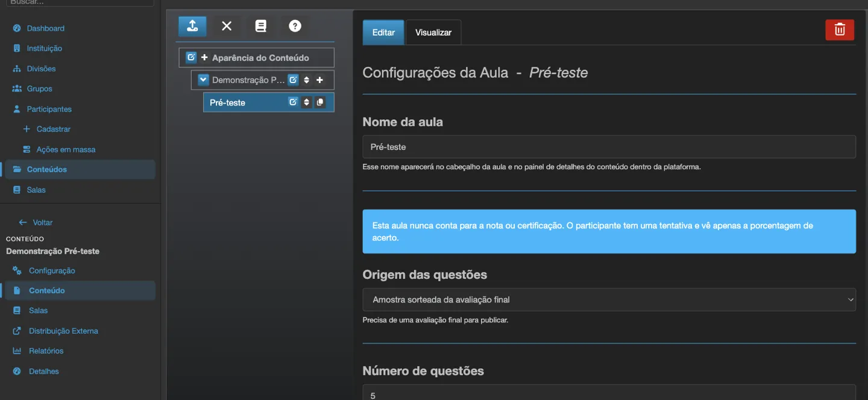Select the Pré-teste tree item label

(x=227, y=102)
